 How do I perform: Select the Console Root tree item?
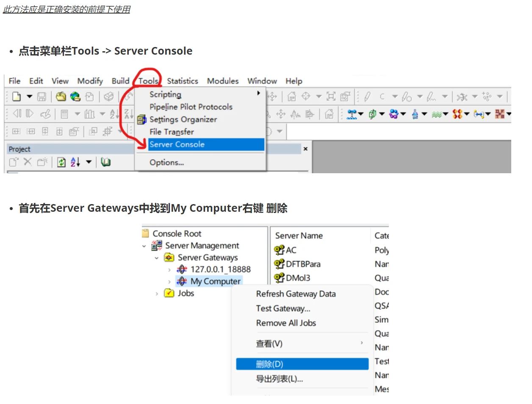click(177, 234)
